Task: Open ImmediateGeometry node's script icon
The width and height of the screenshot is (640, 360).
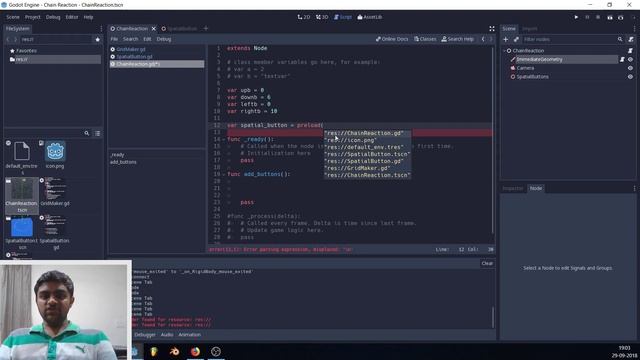Action: click(622, 59)
